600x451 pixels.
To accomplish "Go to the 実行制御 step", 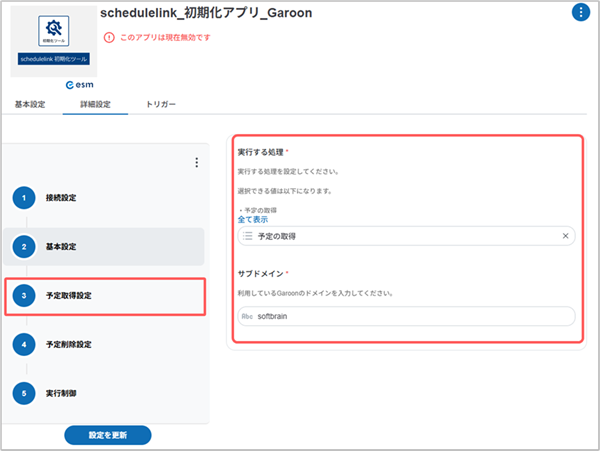I will click(62, 393).
